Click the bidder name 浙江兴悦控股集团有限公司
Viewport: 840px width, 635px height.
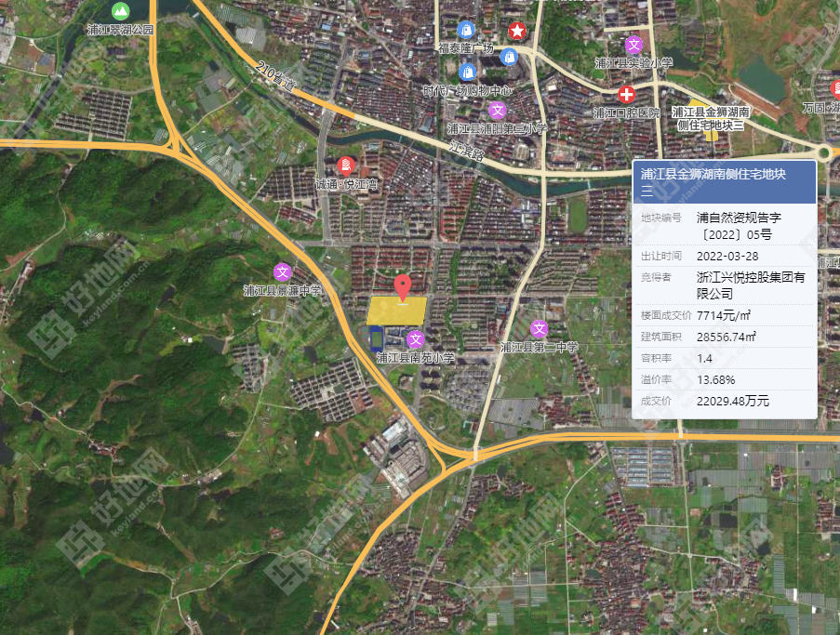pyautogui.click(x=749, y=284)
